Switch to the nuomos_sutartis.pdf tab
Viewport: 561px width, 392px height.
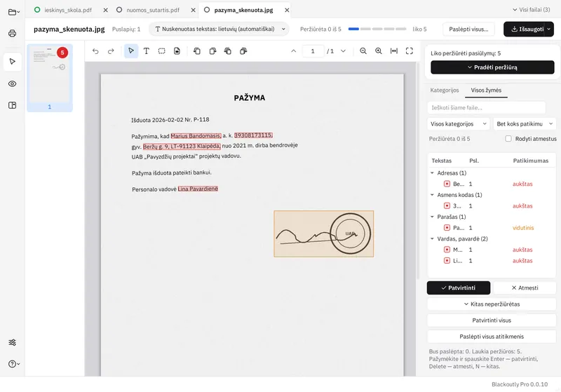coord(153,10)
